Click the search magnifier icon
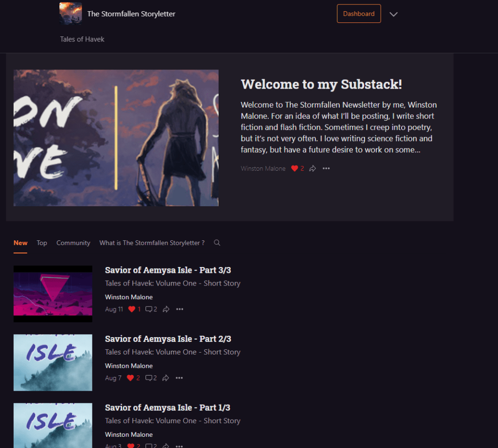 217,243
